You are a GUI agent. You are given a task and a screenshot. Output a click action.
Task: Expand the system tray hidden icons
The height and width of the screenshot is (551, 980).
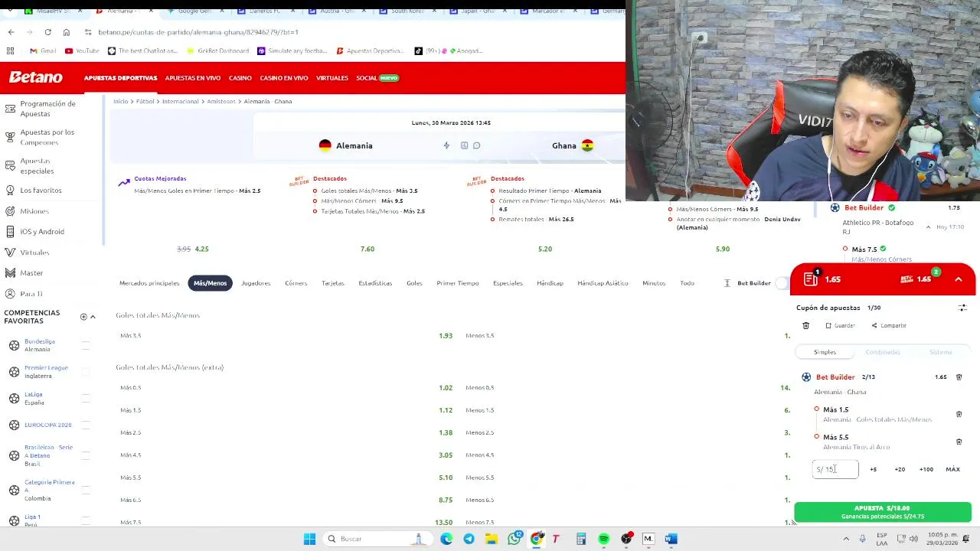848,539
